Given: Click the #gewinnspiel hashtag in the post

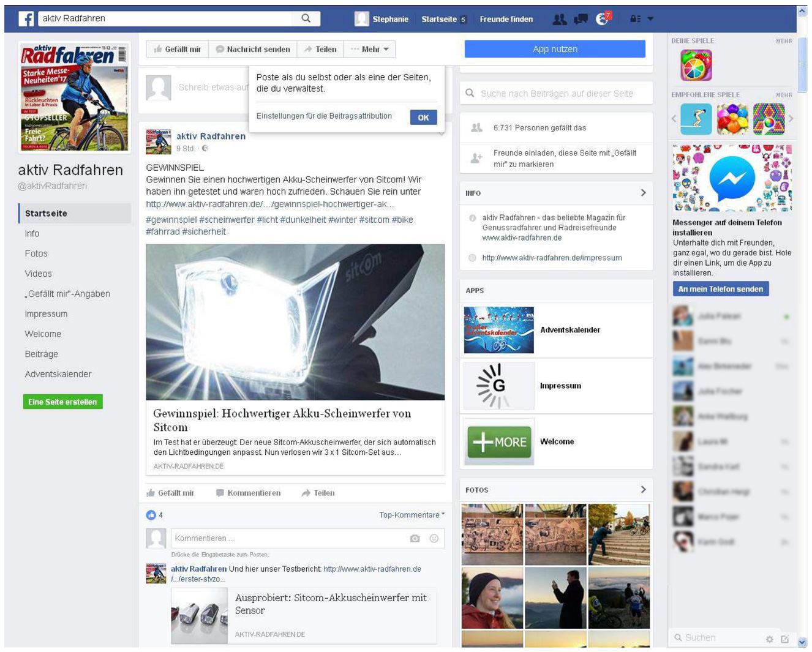Looking at the screenshot, I should 171,219.
